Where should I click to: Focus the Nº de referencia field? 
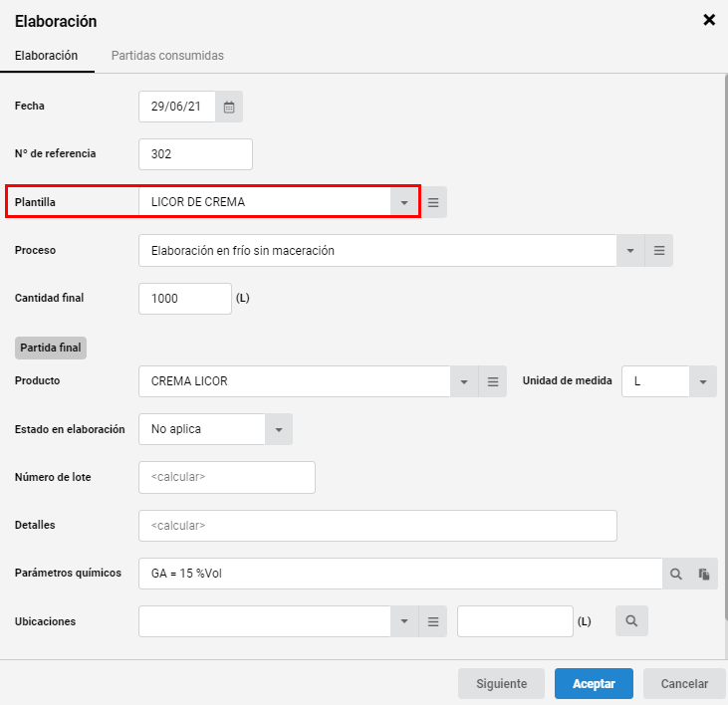(195, 154)
